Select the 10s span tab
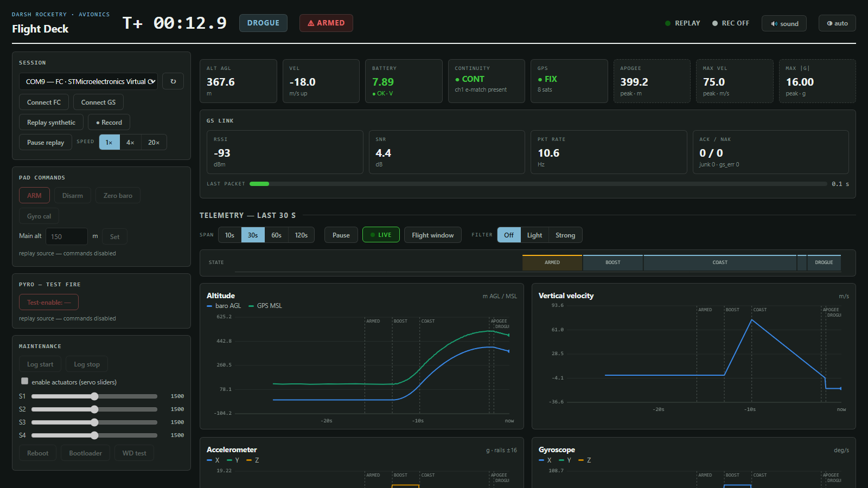 point(229,235)
